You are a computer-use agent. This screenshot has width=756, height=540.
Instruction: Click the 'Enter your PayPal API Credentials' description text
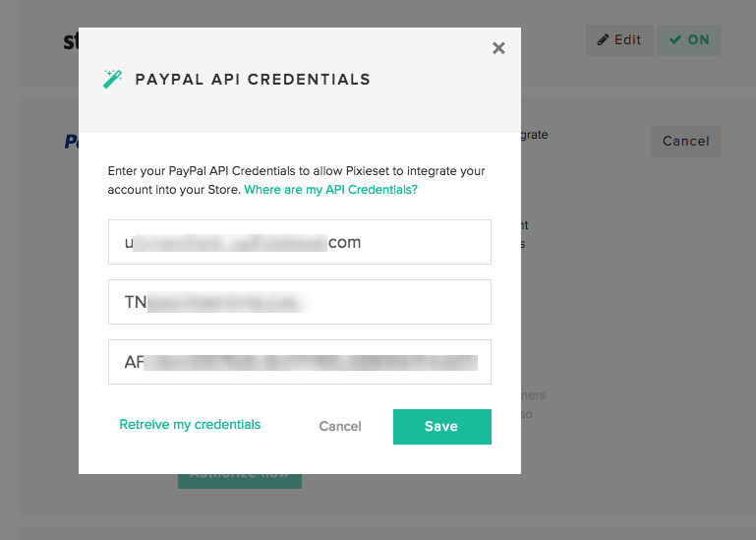pos(296,180)
